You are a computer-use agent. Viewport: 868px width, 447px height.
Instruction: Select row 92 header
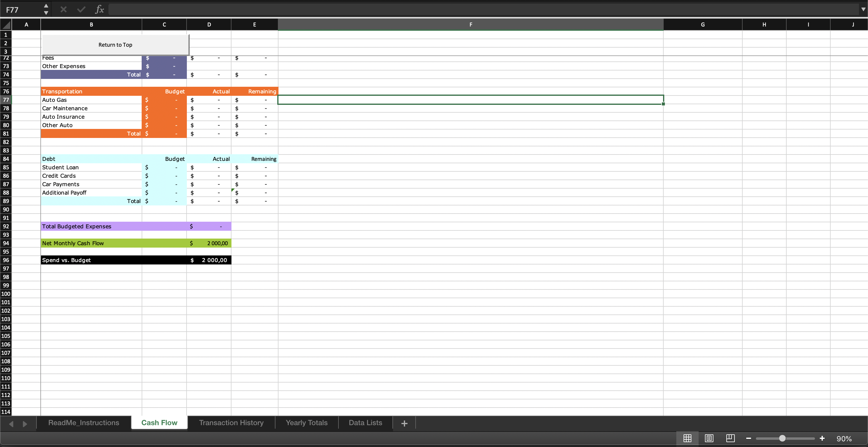coord(6,227)
